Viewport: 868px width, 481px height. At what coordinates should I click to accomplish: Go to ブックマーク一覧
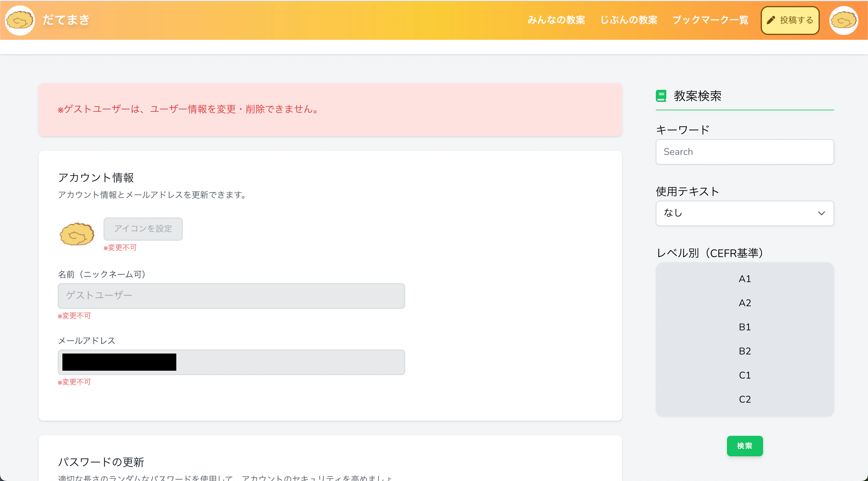tap(710, 20)
